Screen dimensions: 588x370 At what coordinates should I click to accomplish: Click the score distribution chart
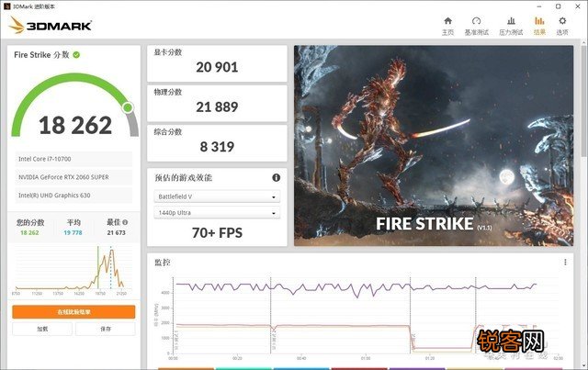pyautogui.click(x=73, y=269)
